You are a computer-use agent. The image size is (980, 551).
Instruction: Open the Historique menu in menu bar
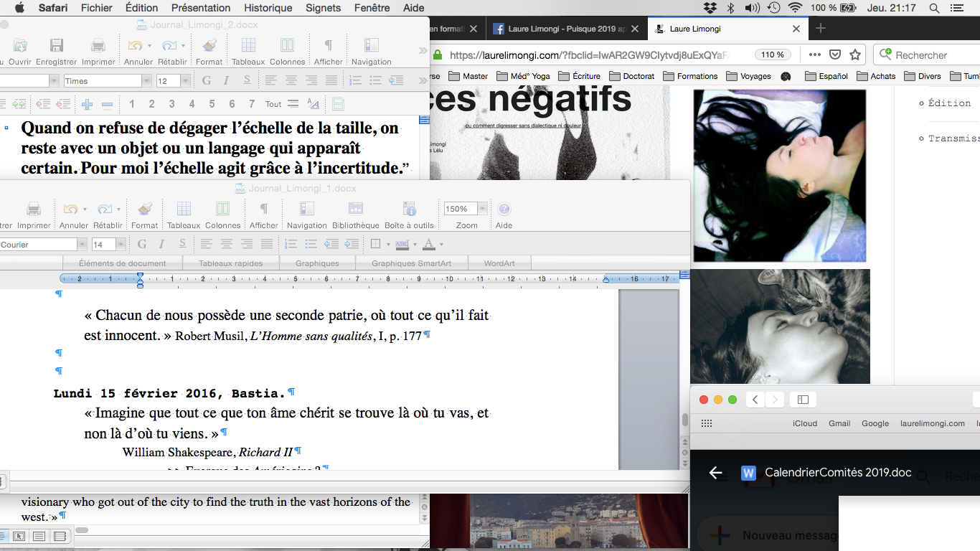click(268, 8)
